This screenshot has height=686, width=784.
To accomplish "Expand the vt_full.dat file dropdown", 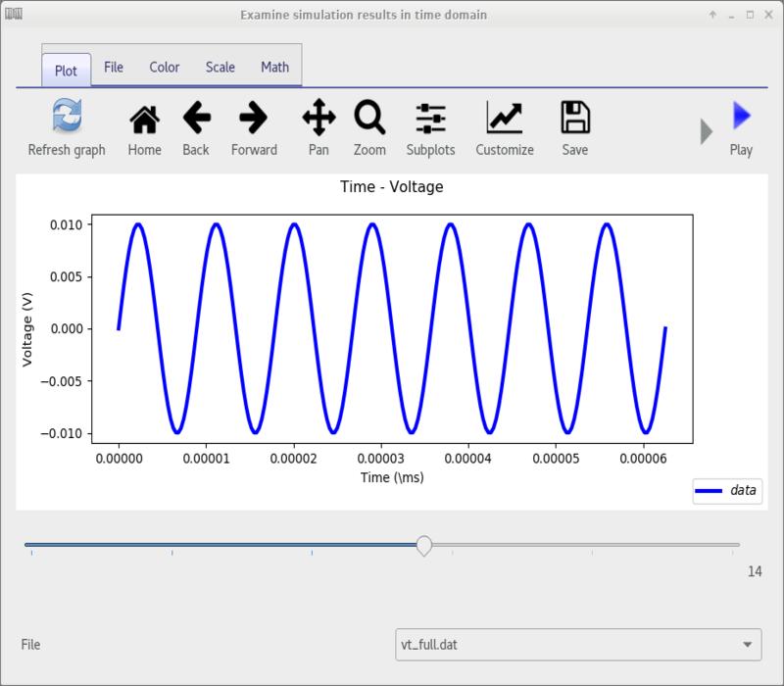I will click(578, 645).
